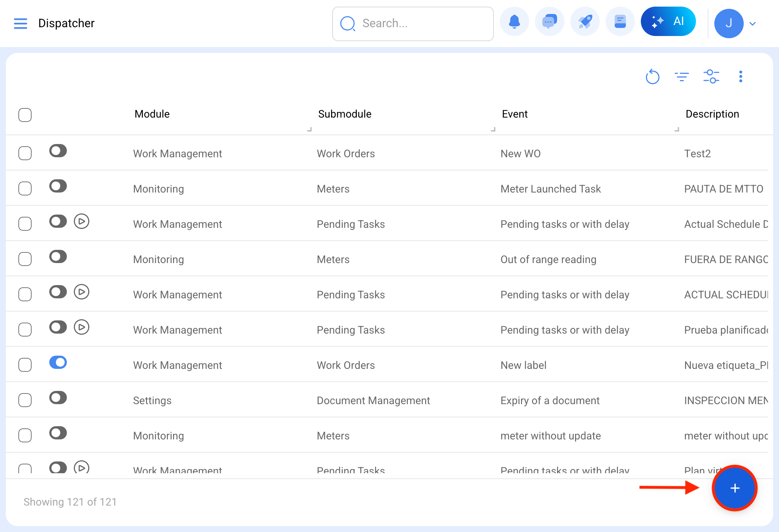The image size is (779, 532).
Task: Click the PAUTA DE MTTO description
Action: pyautogui.click(x=724, y=189)
